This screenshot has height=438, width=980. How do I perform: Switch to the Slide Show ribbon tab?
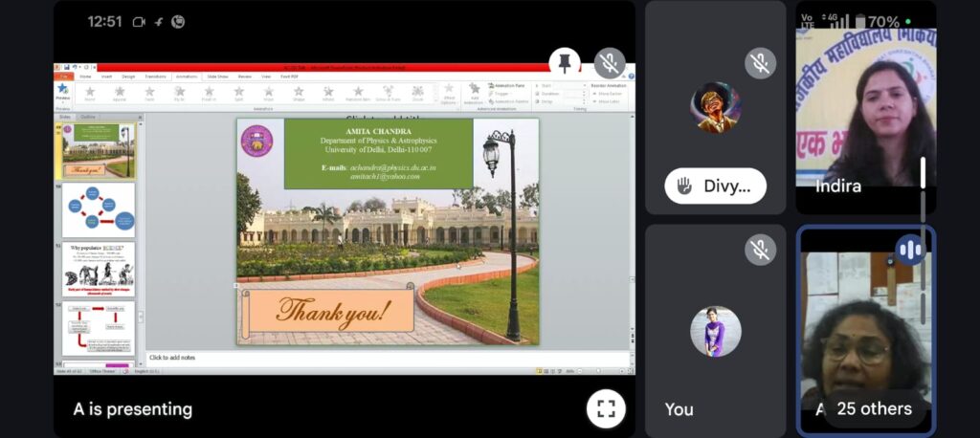(216, 77)
